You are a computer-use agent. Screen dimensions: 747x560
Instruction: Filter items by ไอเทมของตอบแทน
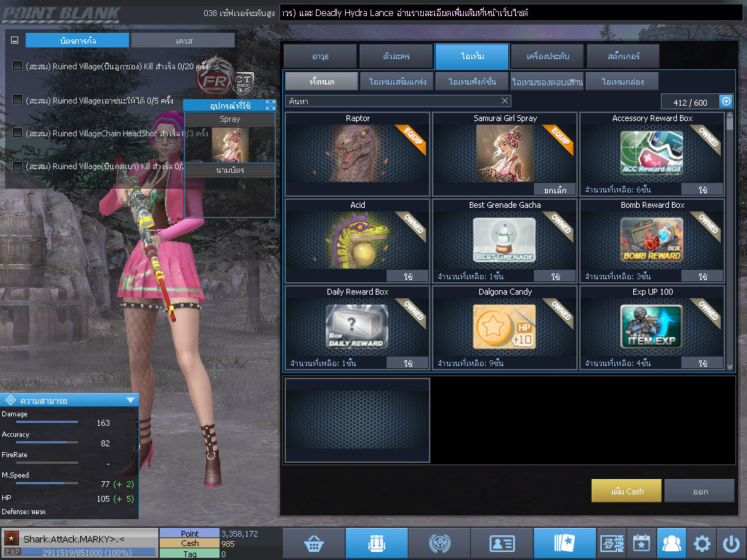(x=547, y=82)
